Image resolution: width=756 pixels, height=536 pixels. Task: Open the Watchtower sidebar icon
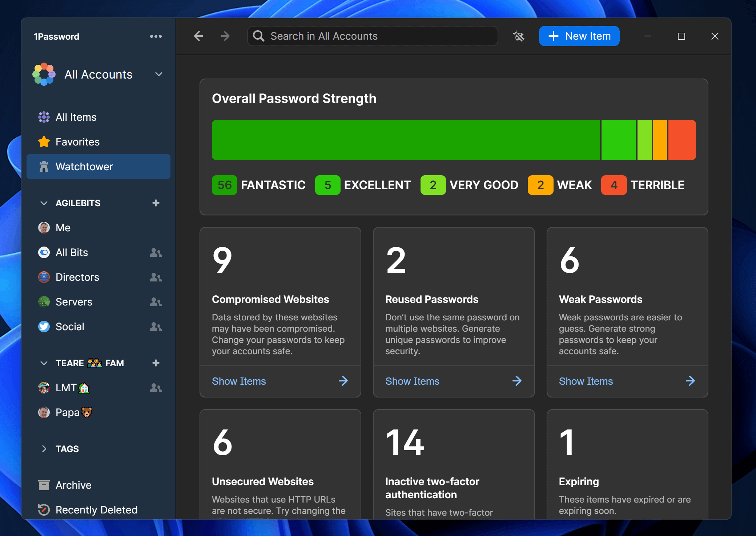coord(44,167)
